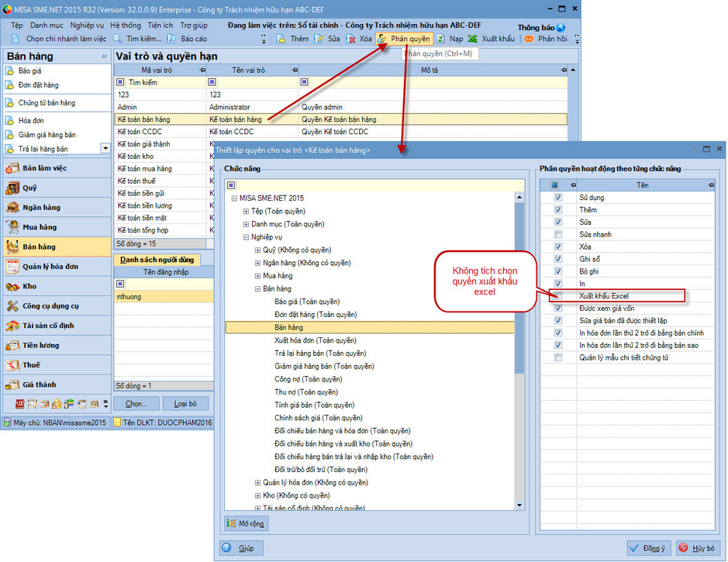The width and height of the screenshot is (728, 562).
Task: Open the Quỹ module in sidebar
Action: [x=57, y=188]
